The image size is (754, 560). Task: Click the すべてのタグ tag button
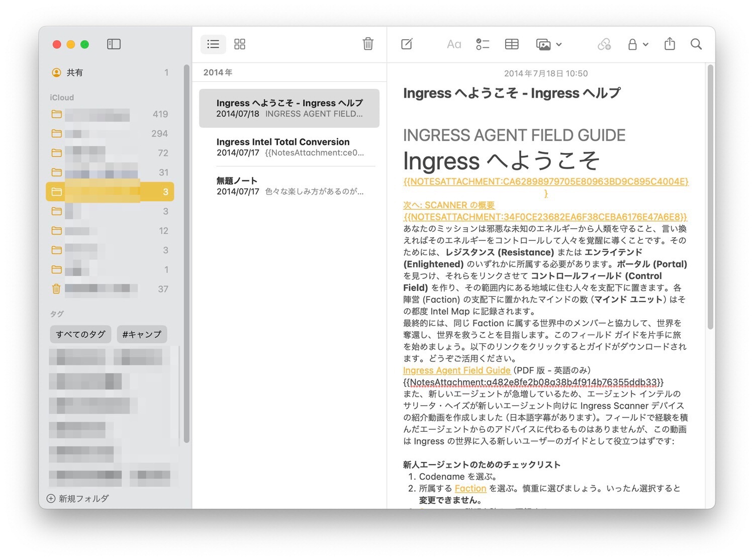click(x=80, y=334)
